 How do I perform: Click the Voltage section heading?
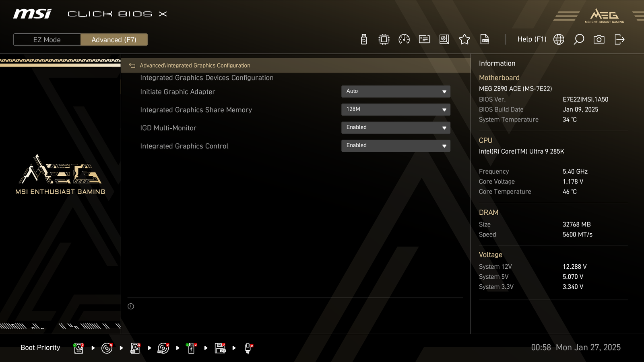490,255
